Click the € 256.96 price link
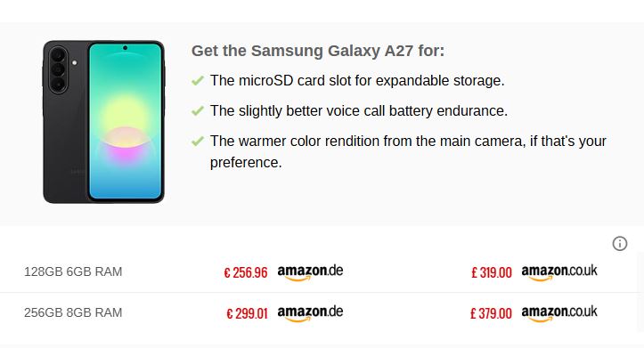644x348 pixels. [x=246, y=272]
